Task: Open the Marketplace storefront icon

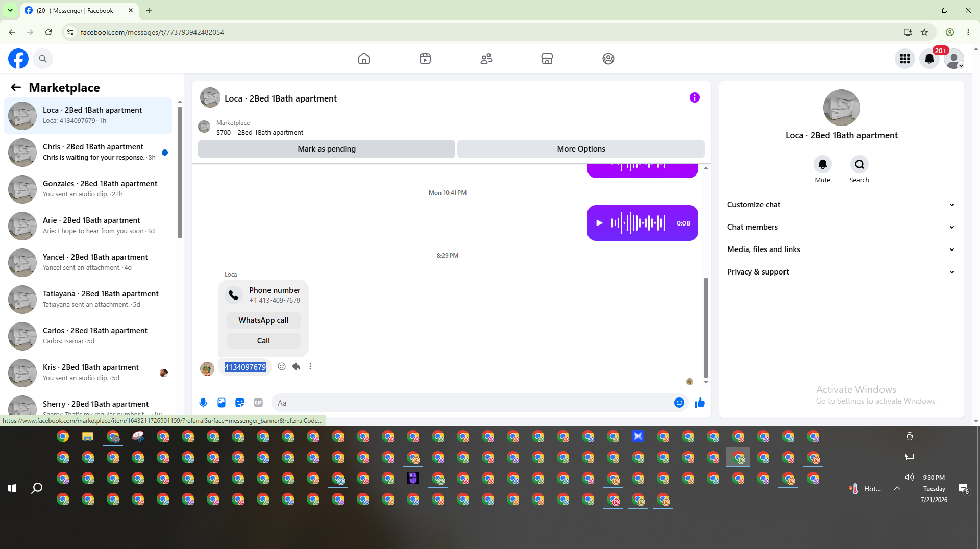Action: [547, 59]
